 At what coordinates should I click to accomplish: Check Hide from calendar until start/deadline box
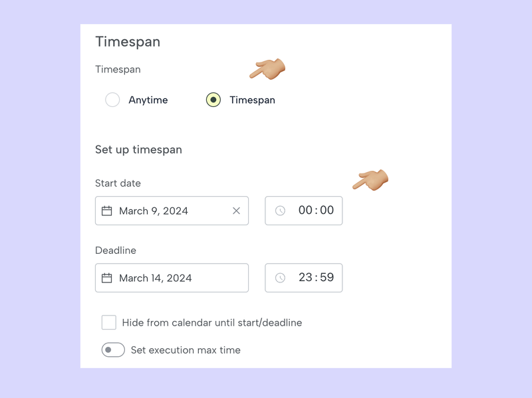click(108, 323)
